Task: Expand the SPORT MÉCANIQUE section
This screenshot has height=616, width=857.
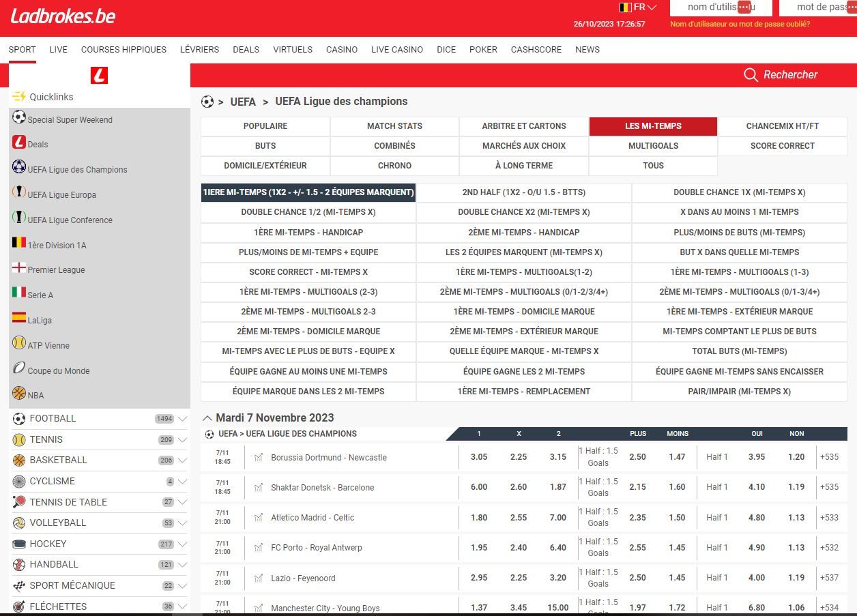Action: [x=182, y=586]
